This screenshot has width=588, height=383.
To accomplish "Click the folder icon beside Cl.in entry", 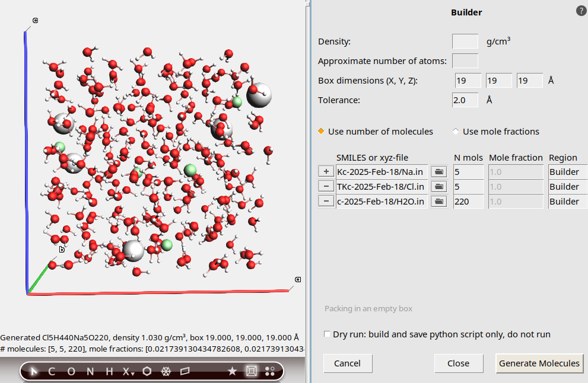I will point(438,186).
